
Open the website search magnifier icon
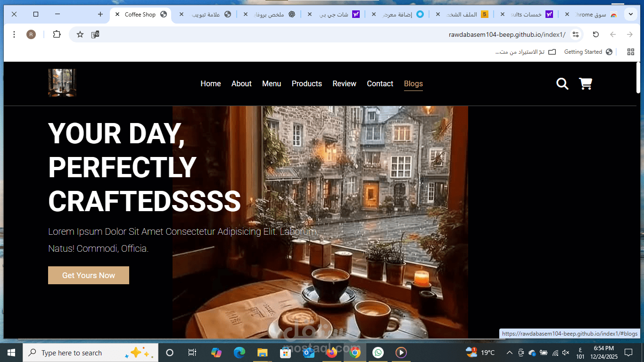pos(562,84)
